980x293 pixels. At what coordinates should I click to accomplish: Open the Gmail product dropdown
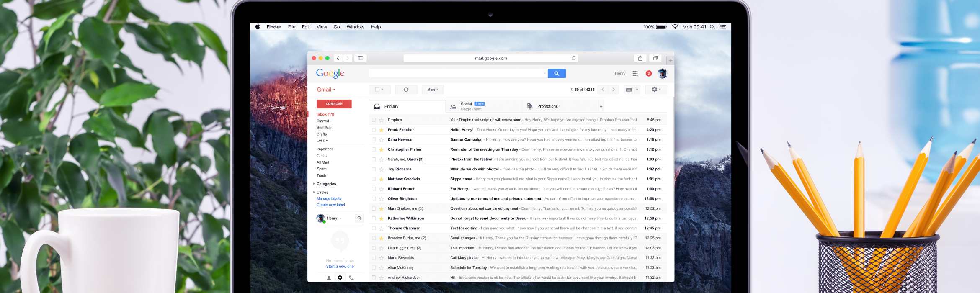326,90
